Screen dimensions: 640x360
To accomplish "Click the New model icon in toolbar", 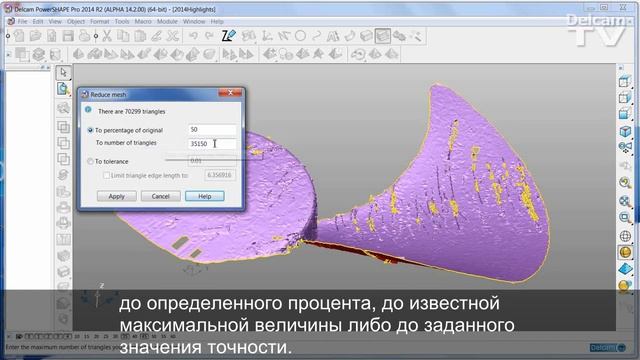I will pyautogui.click(x=19, y=36).
